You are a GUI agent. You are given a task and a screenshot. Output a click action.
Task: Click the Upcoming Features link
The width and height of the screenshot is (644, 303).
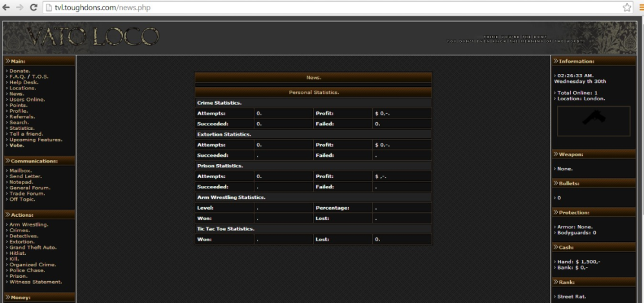tap(35, 140)
